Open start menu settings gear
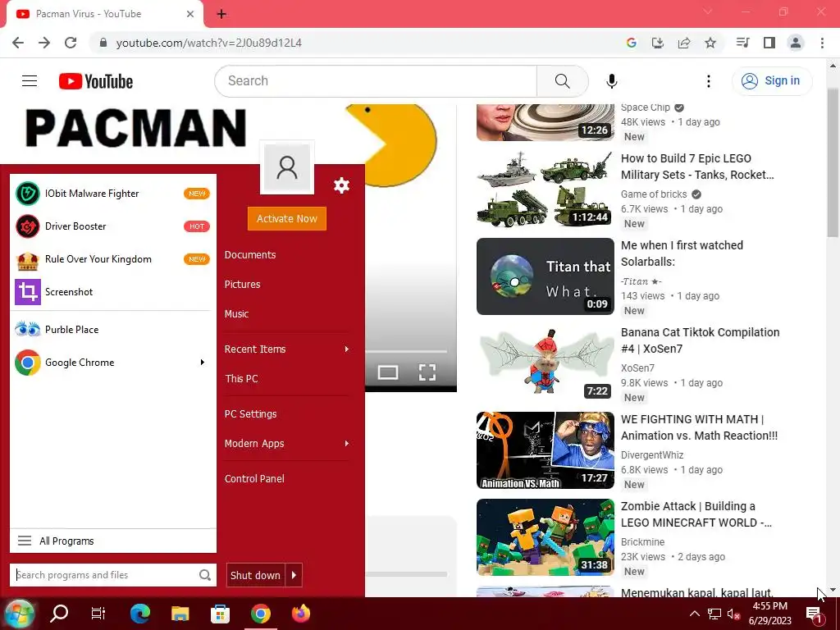 341,185
